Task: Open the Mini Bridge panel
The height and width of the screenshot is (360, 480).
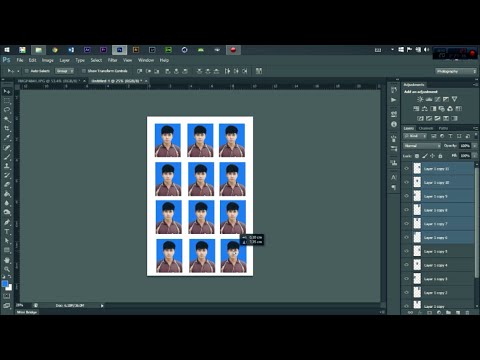Action: 27,312
